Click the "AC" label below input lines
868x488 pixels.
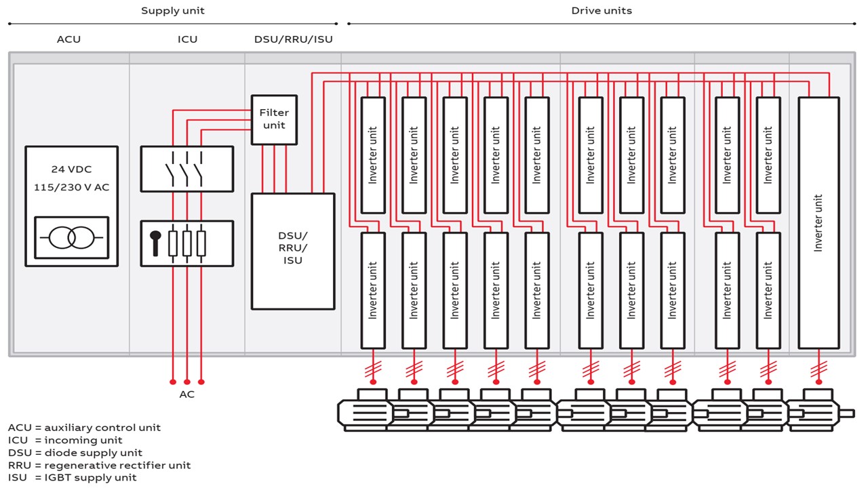[x=186, y=394]
